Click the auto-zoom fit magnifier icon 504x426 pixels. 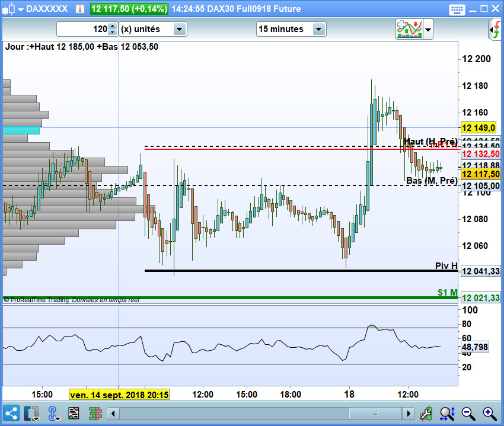click(x=448, y=414)
